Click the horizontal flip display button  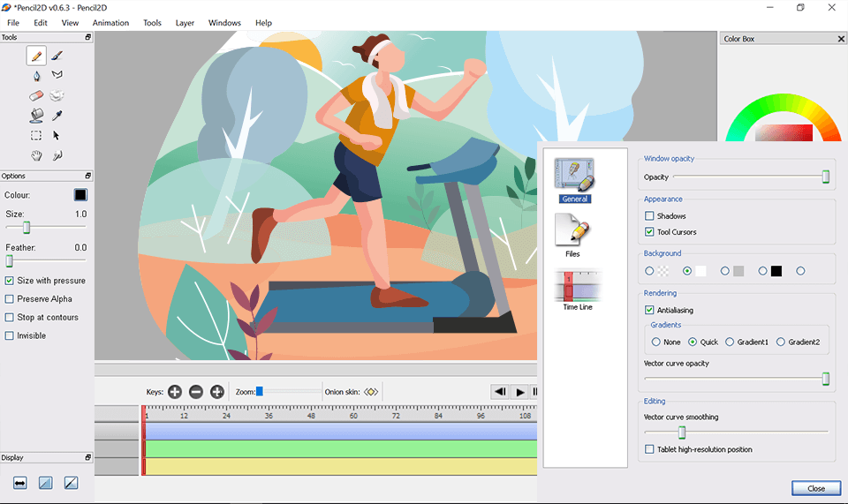(x=20, y=483)
